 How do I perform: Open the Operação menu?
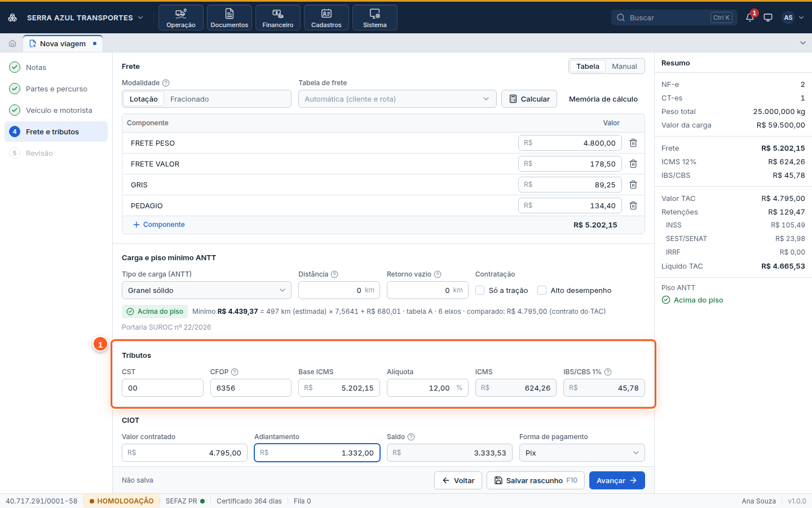181,17
